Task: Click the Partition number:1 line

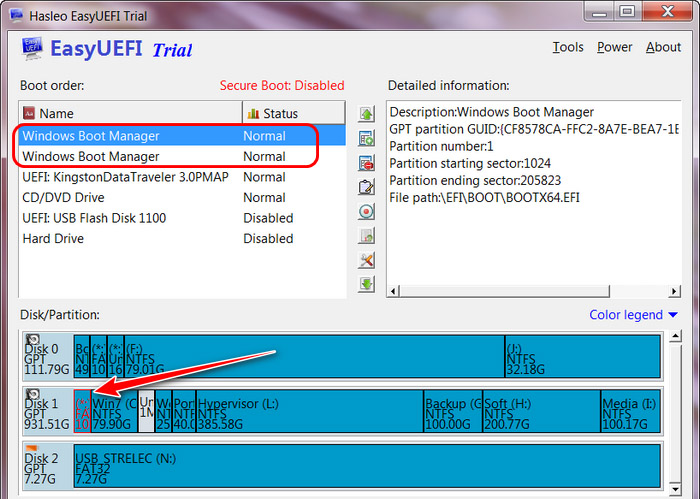Action: tap(441, 146)
